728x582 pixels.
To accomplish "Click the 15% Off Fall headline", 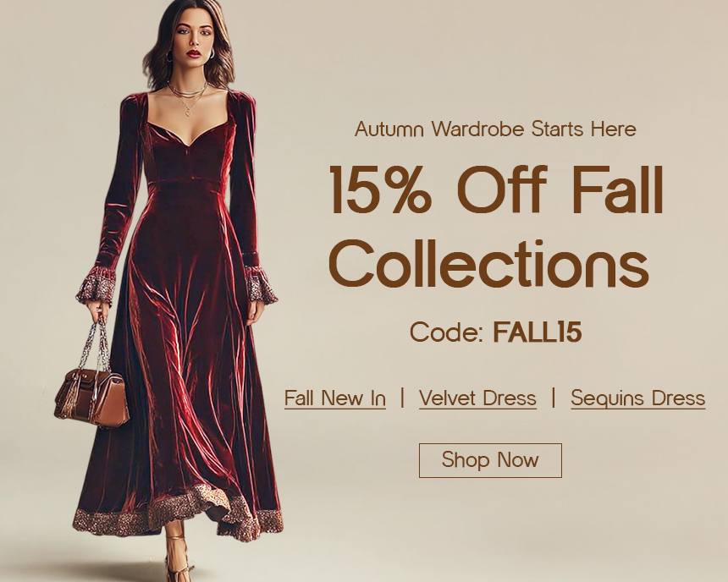I will [496, 189].
